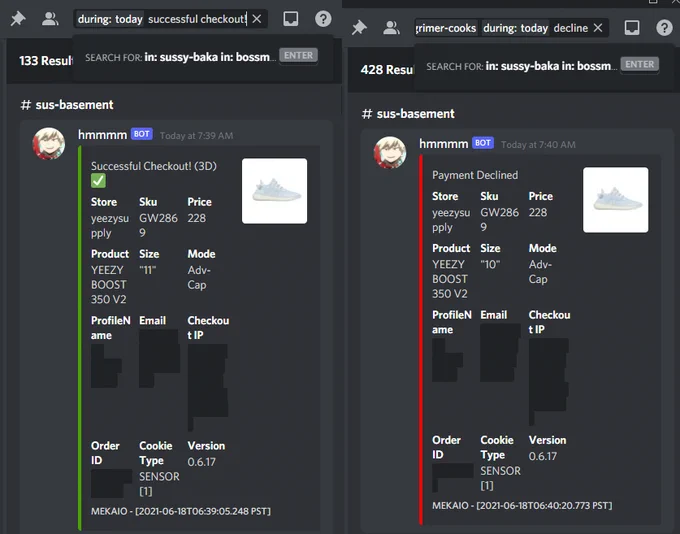Clear search in left window's search box

tap(257, 19)
